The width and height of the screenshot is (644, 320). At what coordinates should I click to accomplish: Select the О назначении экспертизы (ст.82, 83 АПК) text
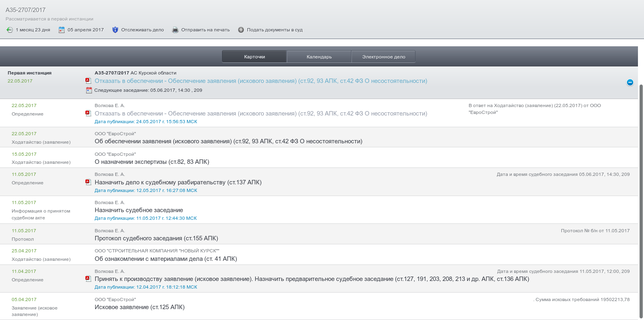pyautogui.click(x=152, y=162)
